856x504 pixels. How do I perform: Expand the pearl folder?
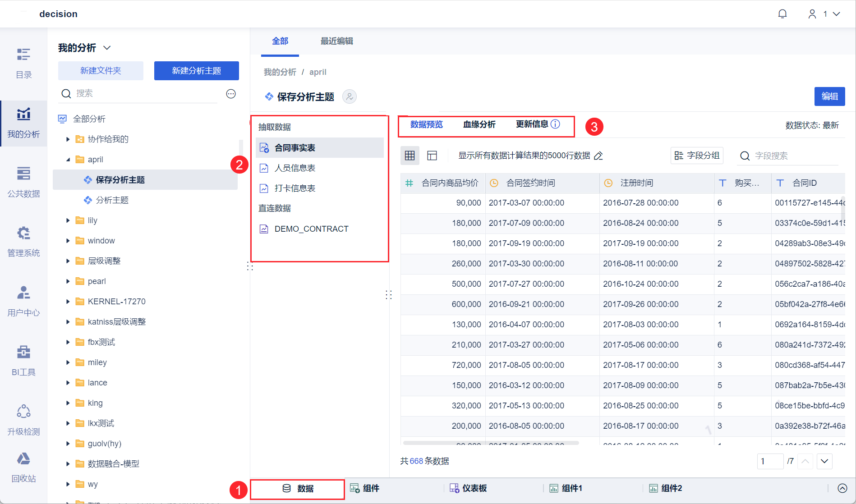[68, 281]
